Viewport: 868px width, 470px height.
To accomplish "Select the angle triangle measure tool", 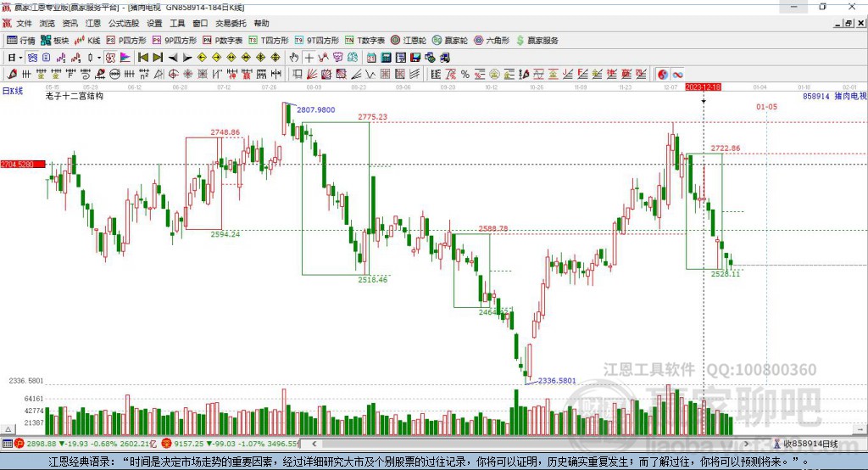I will coord(159,75).
